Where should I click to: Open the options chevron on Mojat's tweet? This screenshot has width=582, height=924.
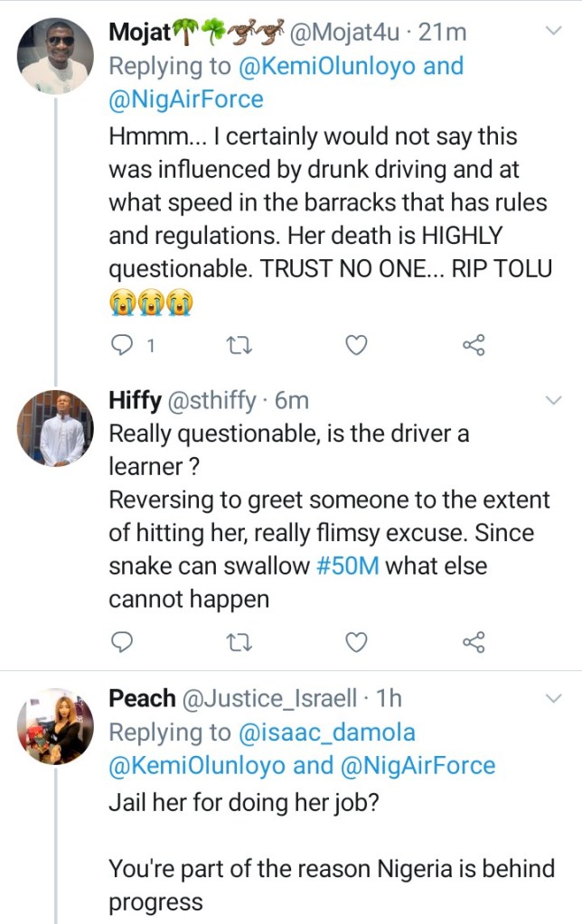(554, 32)
